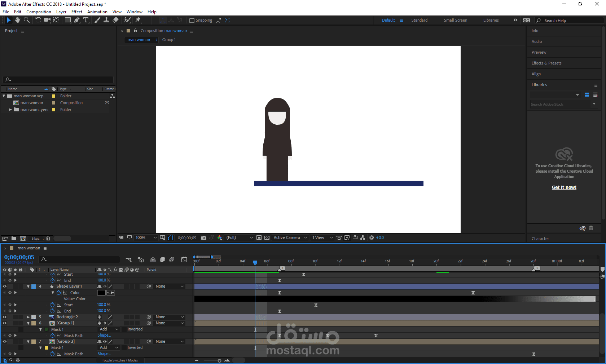
Task: Toggle hide shy layers switch
Action: point(153,259)
